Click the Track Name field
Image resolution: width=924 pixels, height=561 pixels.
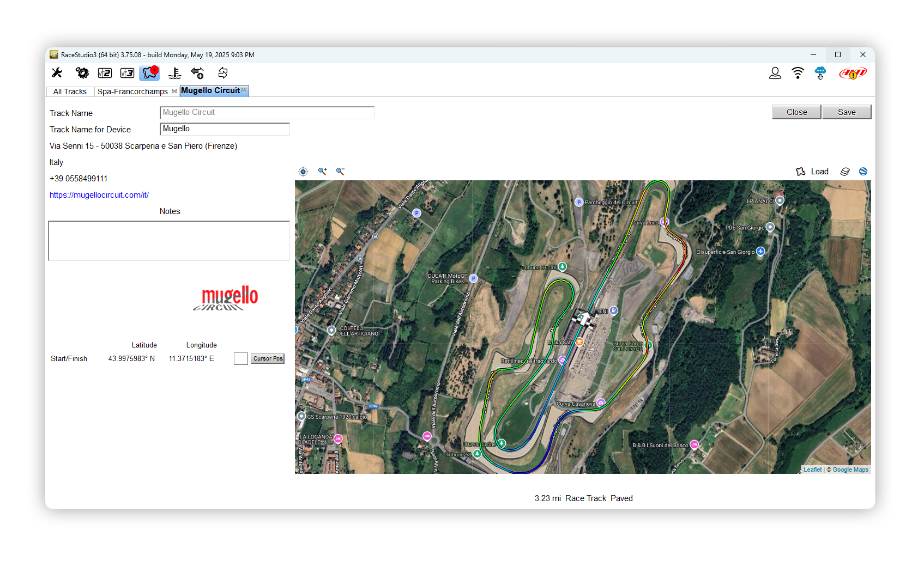[267, 113]
